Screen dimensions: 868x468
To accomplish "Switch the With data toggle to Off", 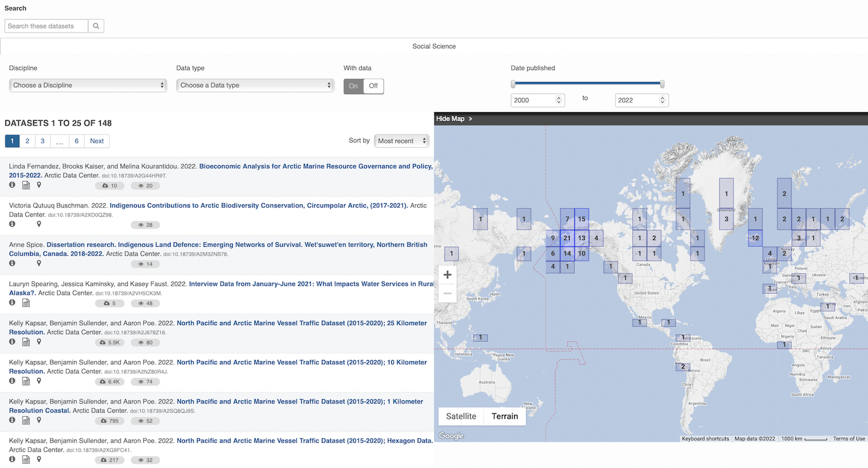I will [x=373, y=86].
